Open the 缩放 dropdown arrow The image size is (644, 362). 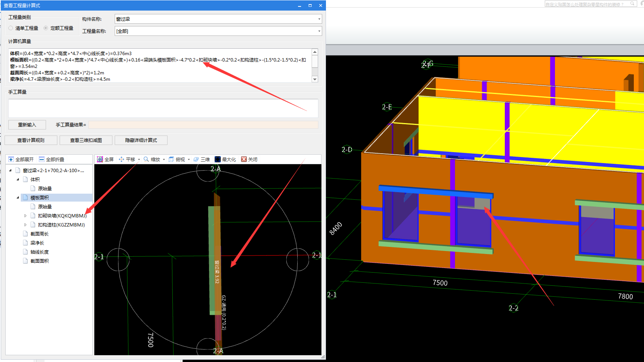(164, 160)
